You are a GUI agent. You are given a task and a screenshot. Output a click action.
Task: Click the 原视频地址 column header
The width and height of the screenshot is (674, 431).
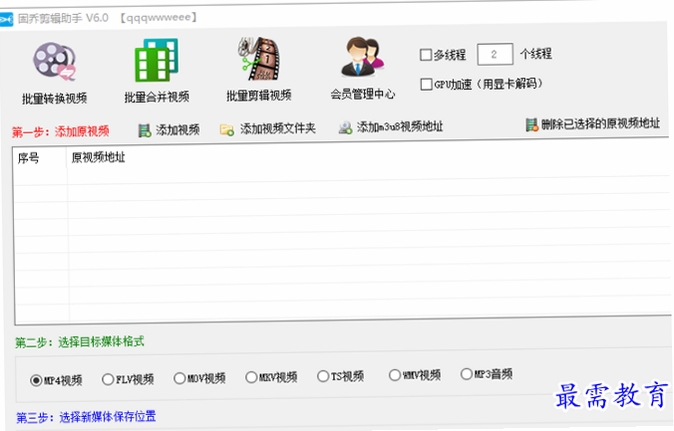pyautogui.click(x=98, y=157)
